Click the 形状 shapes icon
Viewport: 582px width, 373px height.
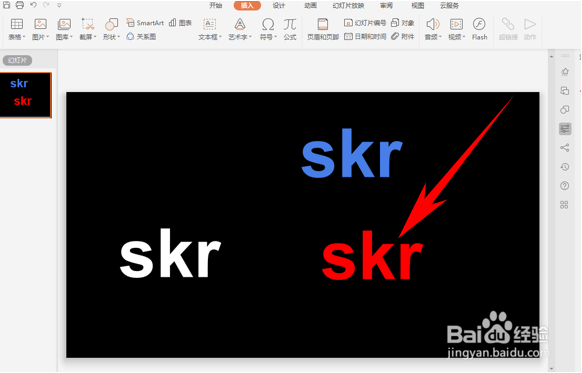pyautogui.click(x=111, y=24)
